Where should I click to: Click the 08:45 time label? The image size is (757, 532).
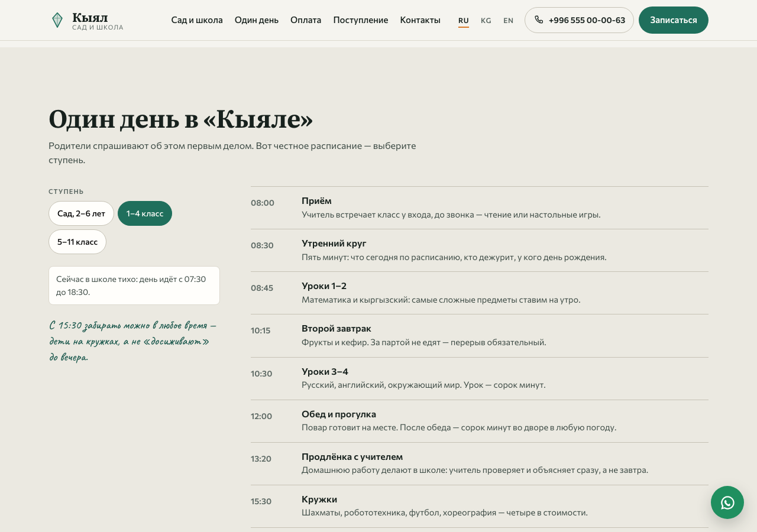pos(262,288)
